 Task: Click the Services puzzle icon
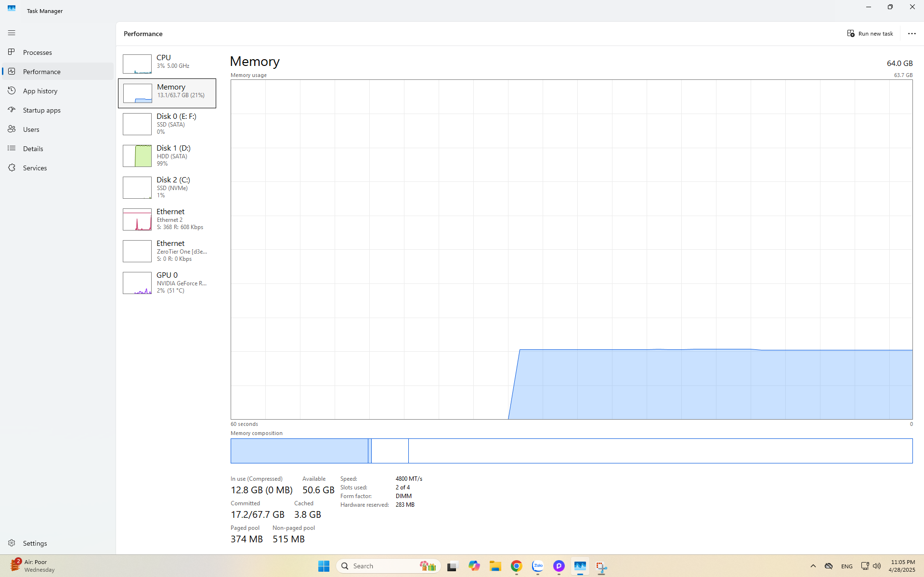(x=12, y=167)
